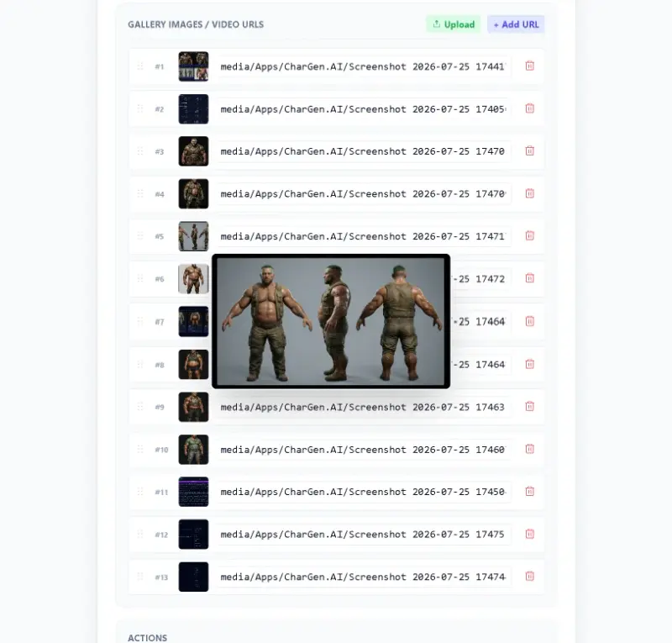This screenshot has width=672, height=643.
Task: Select the drag grip on row #11
Action: click(140, 492)
